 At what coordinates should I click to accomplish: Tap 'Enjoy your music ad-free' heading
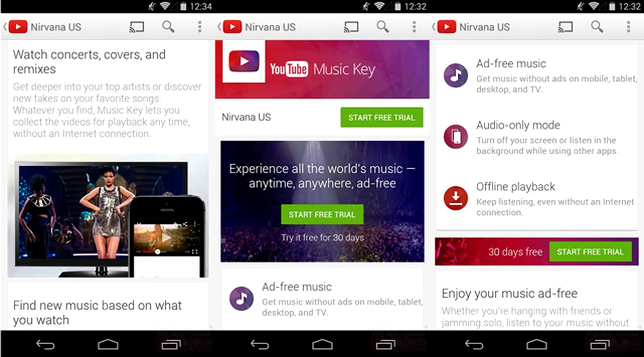[x=510, y=294]
